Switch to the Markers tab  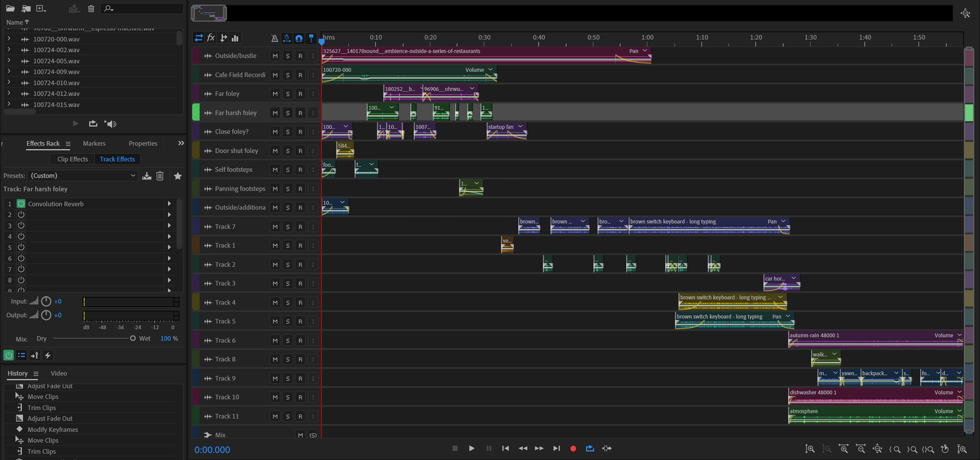coord(94,143)
